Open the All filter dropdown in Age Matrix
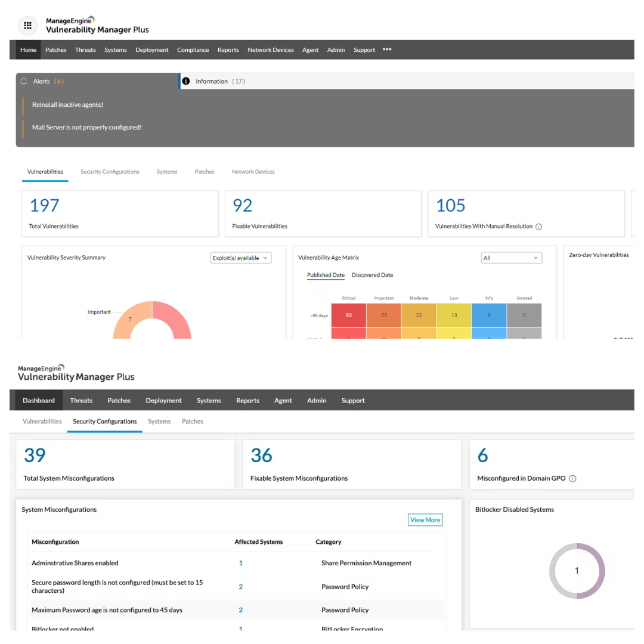Screen dimensions: 644x644 511,258
